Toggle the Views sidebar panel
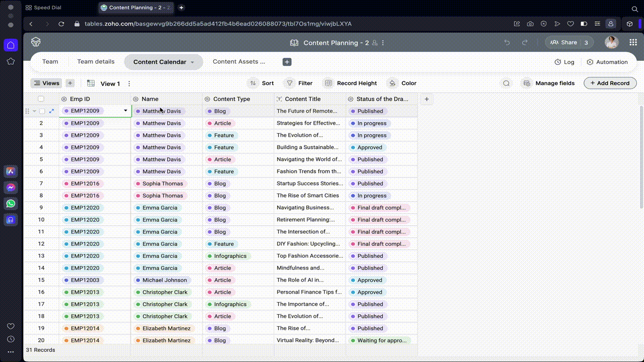The image size is (644, 362). (46, 83)
